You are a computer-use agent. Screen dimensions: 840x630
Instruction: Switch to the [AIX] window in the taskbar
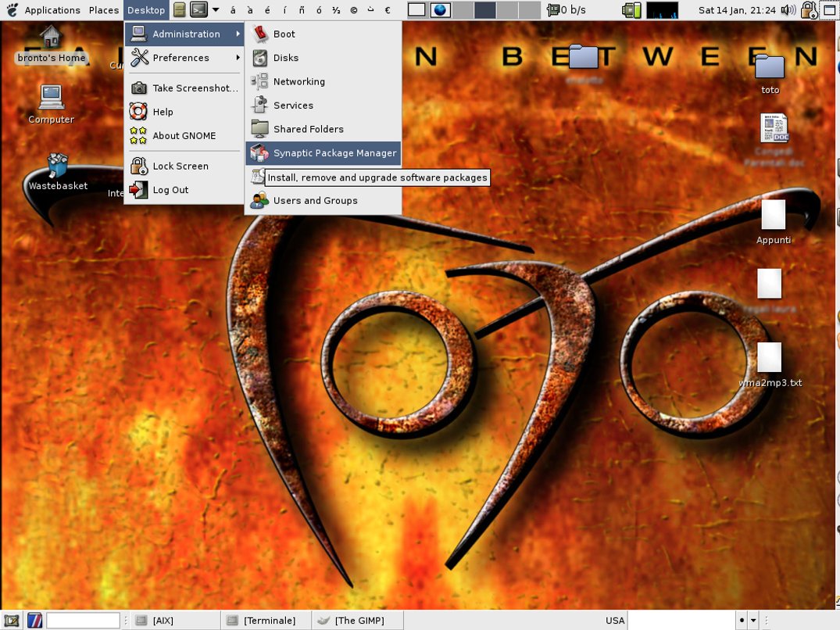coord(176,621)
